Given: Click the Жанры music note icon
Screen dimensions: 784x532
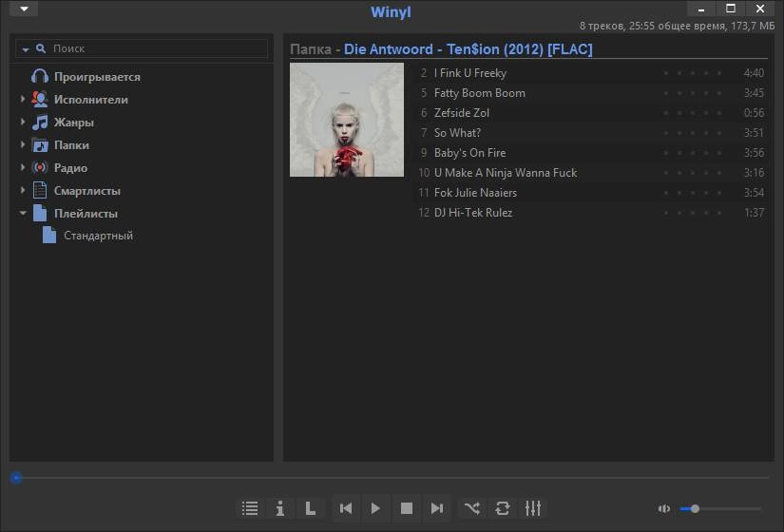Looking at the screenshot, I should tap(40, 122).
